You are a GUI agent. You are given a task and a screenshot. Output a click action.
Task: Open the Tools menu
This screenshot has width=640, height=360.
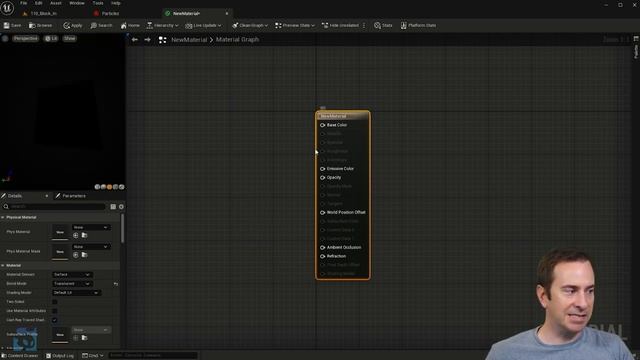98,3
